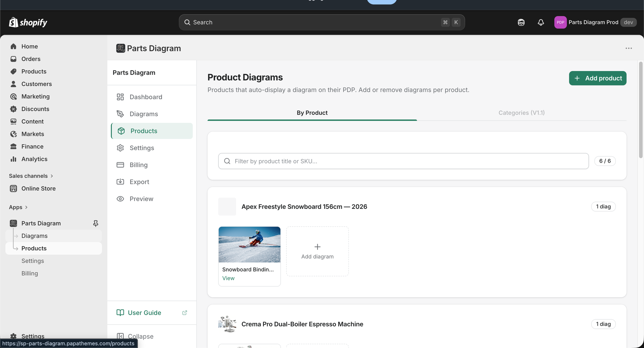Click the Settings gear icon in app menu
This screenshot has width=644, height=348.
pos(120,148)
